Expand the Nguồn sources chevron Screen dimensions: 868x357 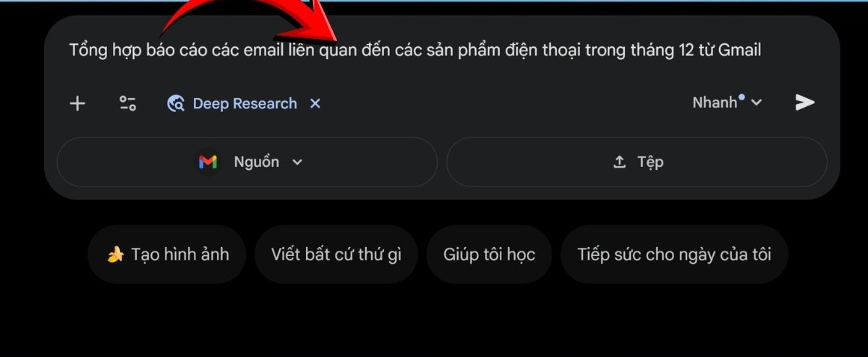pos(297,163)
